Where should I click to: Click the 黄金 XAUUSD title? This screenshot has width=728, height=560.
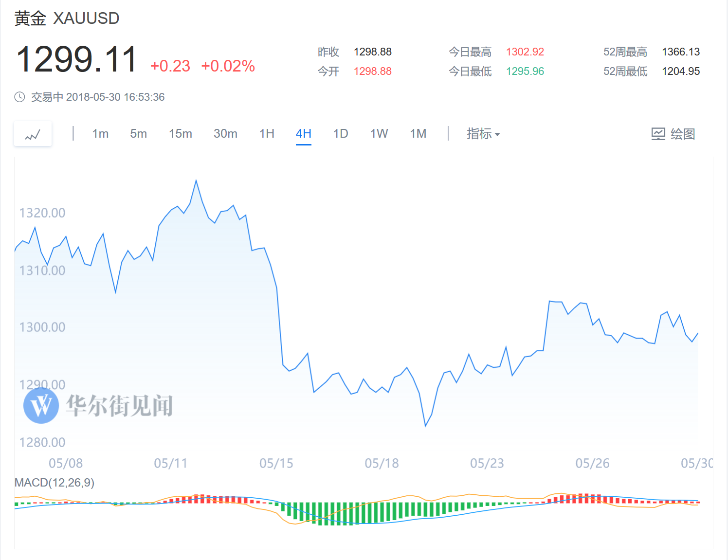point(67,18)
